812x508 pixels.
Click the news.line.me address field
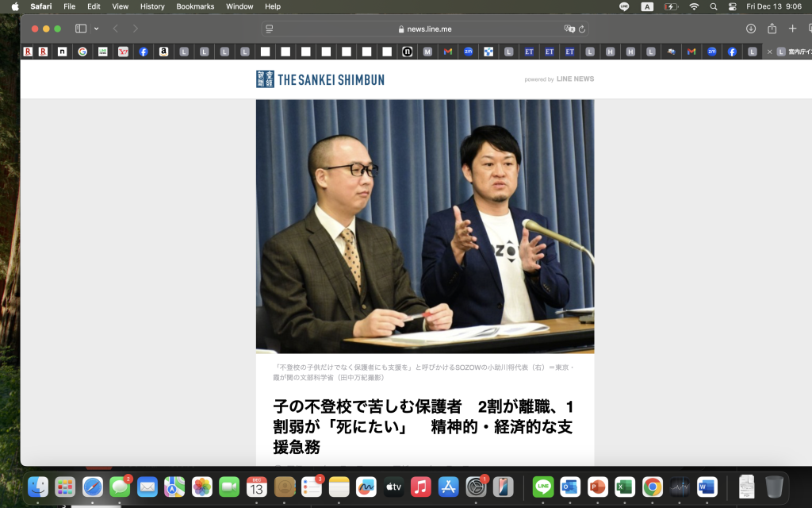(428, 29)
